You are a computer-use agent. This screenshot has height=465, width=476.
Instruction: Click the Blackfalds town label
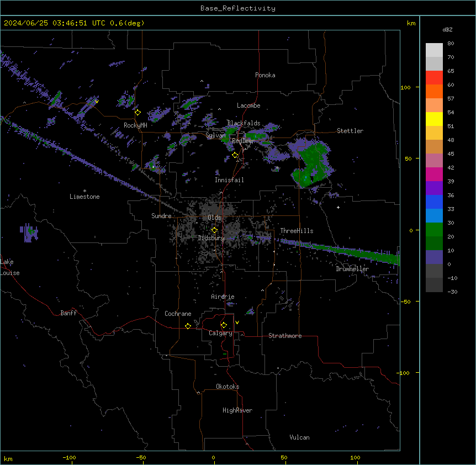click(x=244, y=123)
